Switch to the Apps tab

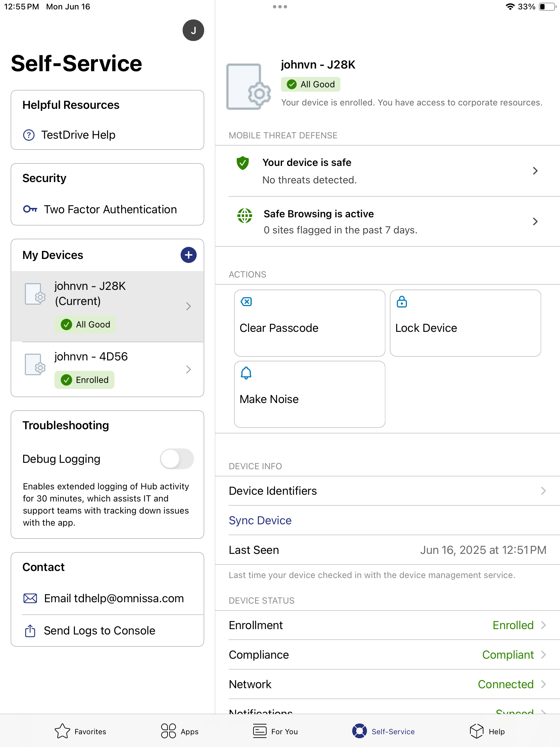click(180, 732)
